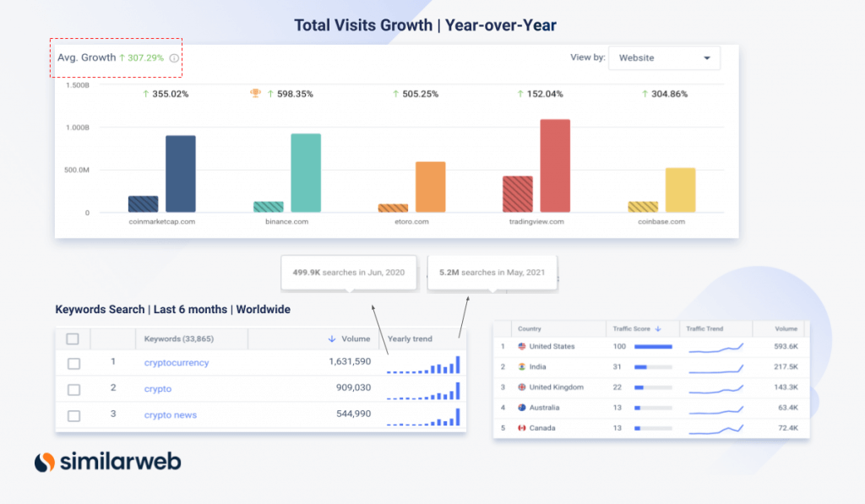The height and width of the screenshot is (504, 865).
Task: Click the green arrow next to 304.86%
Action: coord(645,95)
